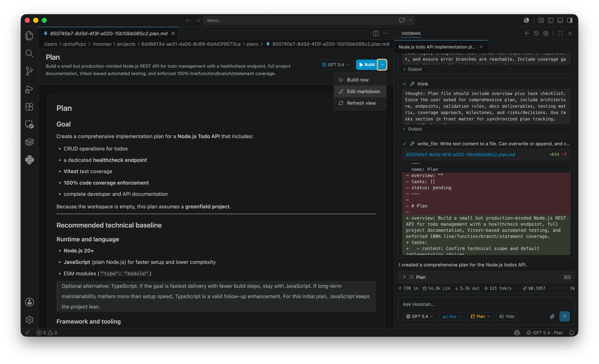
Task: Open the Plan mode dropdown in chat input
Action: pyautogui.click(x=480, y=316)
